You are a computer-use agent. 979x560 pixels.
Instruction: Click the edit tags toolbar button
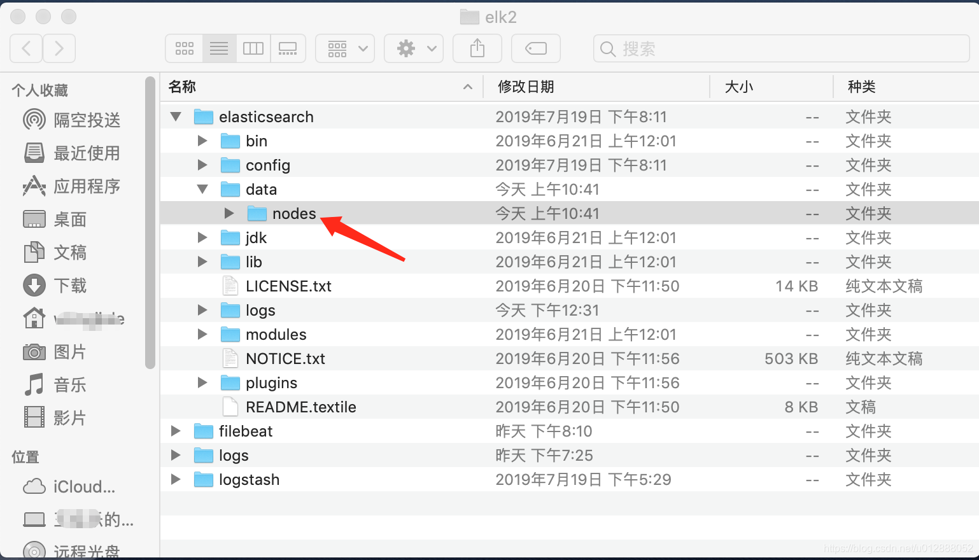[536, 48]
